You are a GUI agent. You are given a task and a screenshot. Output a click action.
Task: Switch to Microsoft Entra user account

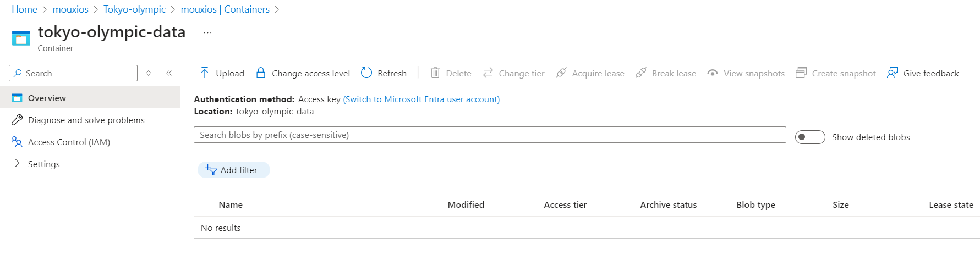pyautogui.click(x=421, y=99)
